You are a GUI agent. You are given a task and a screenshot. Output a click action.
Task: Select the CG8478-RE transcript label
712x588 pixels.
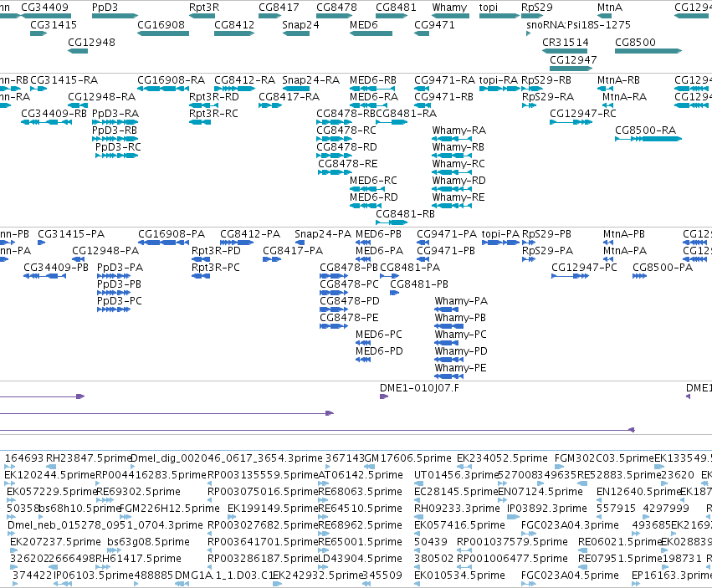[x=348, y=164]
